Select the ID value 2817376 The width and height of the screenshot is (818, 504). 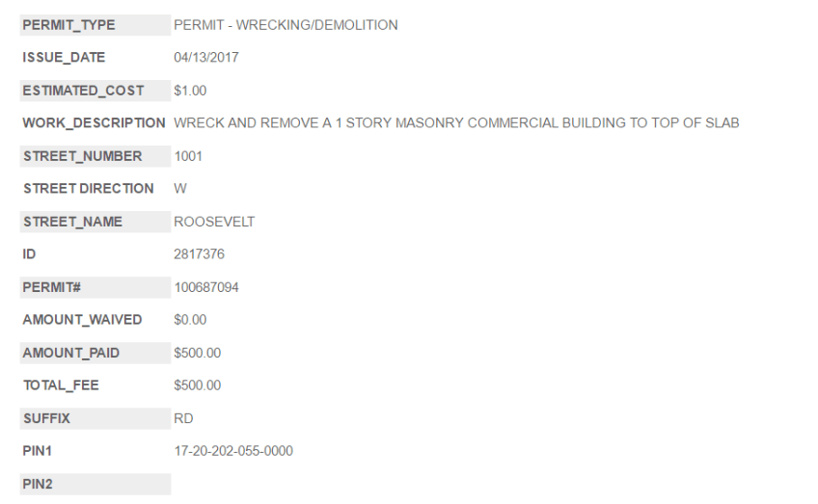[x=199, y=254]
